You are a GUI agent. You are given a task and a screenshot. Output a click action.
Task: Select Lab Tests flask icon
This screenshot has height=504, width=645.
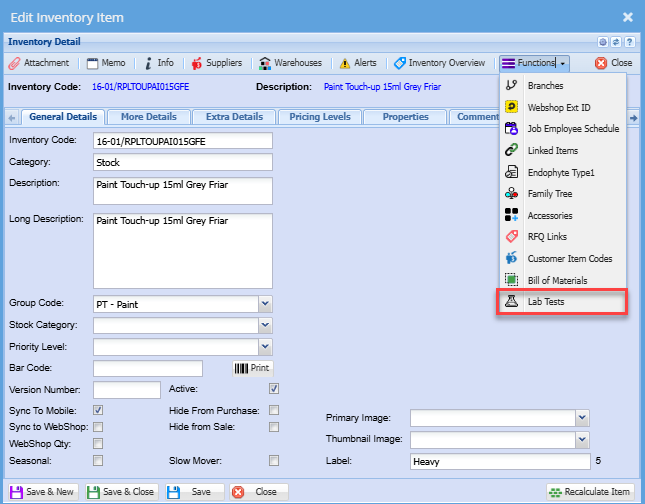pos(511,302)
